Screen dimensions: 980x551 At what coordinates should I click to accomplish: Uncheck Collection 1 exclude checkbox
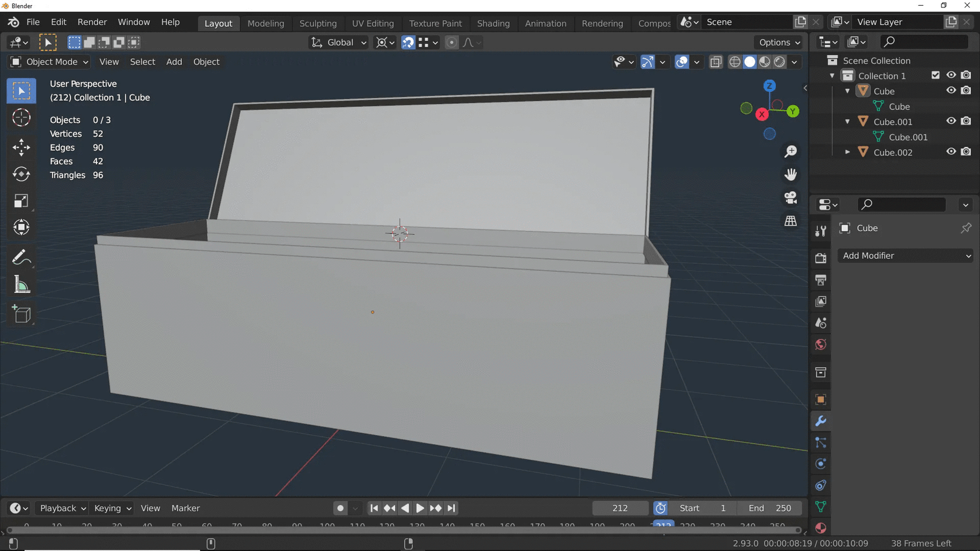pos(935,75)
